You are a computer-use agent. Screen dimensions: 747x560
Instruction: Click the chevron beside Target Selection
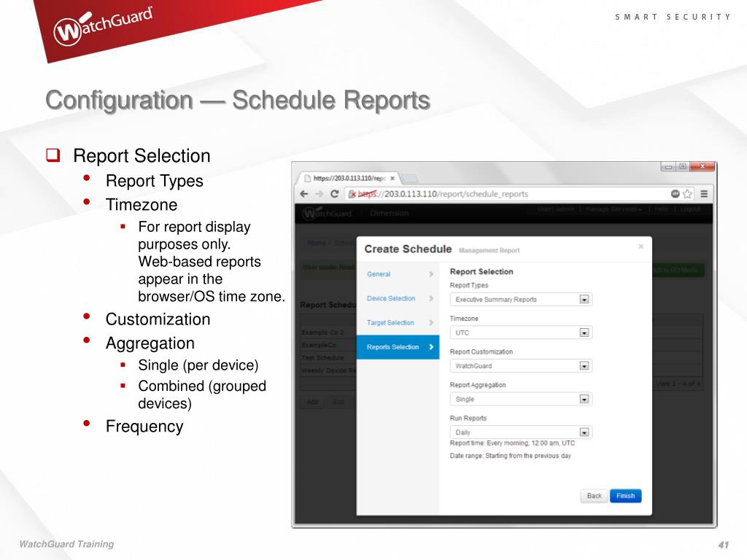pyautogui.click(x=430, y=322)
